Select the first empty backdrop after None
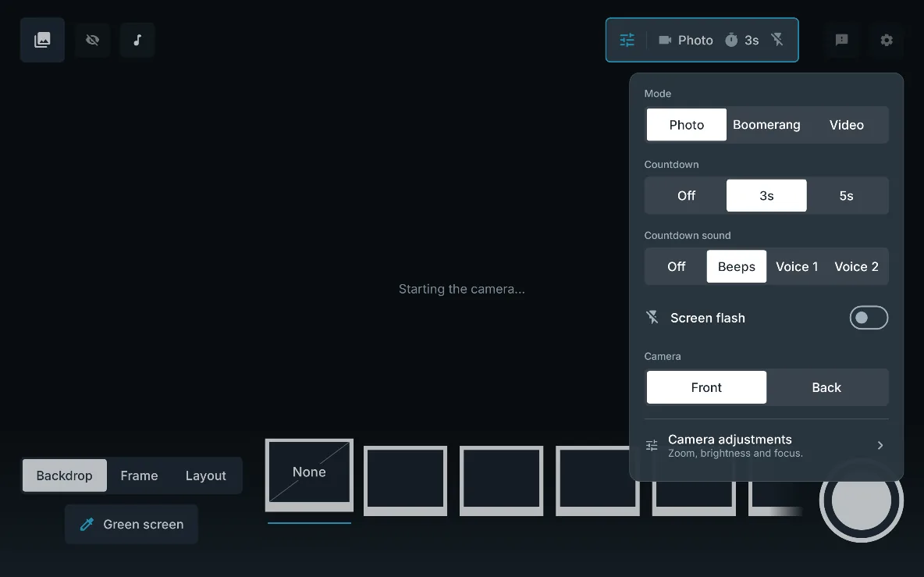Screen dimensions: 924x577 pos(406,480)
